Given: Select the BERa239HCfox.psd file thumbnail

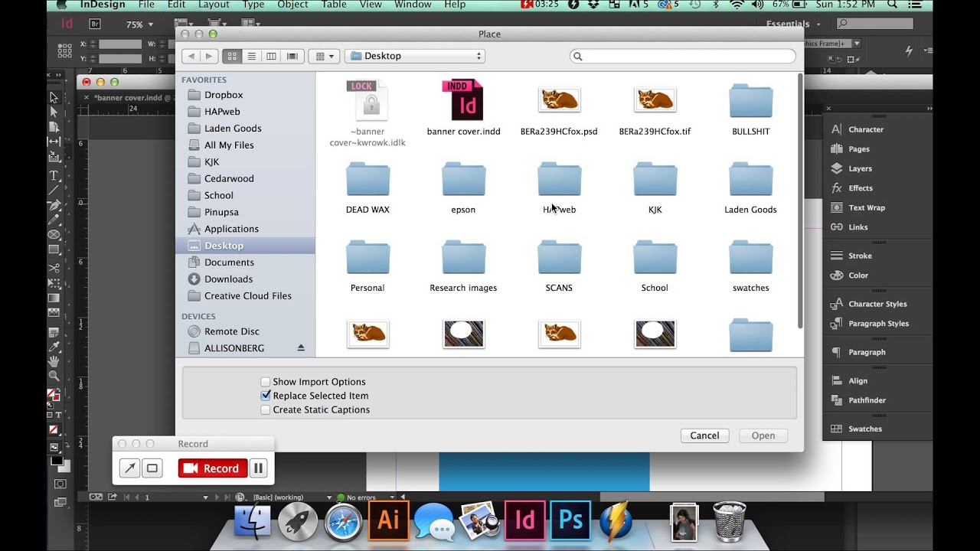Looking at the screenshot, I should click(x=559, y=99).
